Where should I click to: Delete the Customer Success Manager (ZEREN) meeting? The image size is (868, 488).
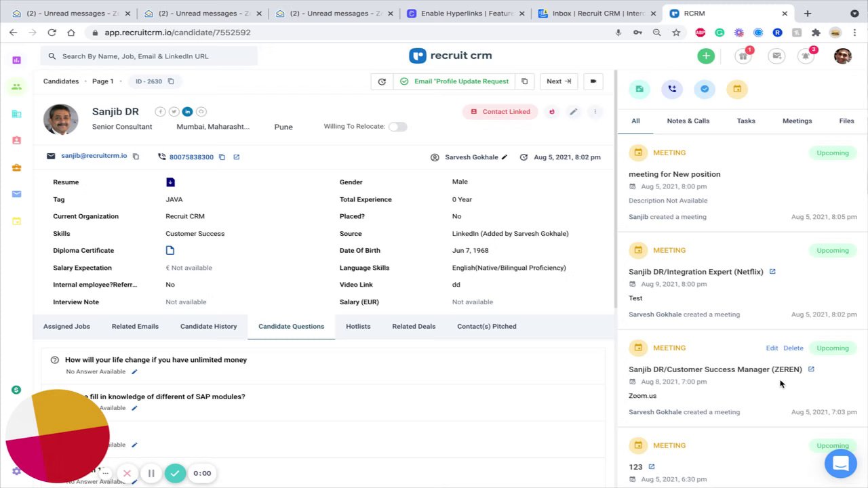point(793,348)
